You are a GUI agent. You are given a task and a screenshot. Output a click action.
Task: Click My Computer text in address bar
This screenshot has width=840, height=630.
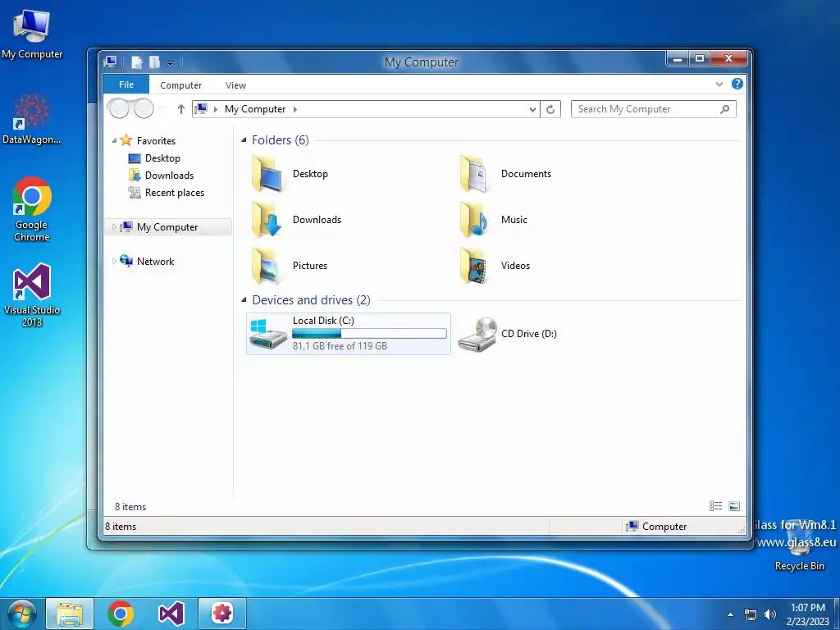tap(255, 109)
